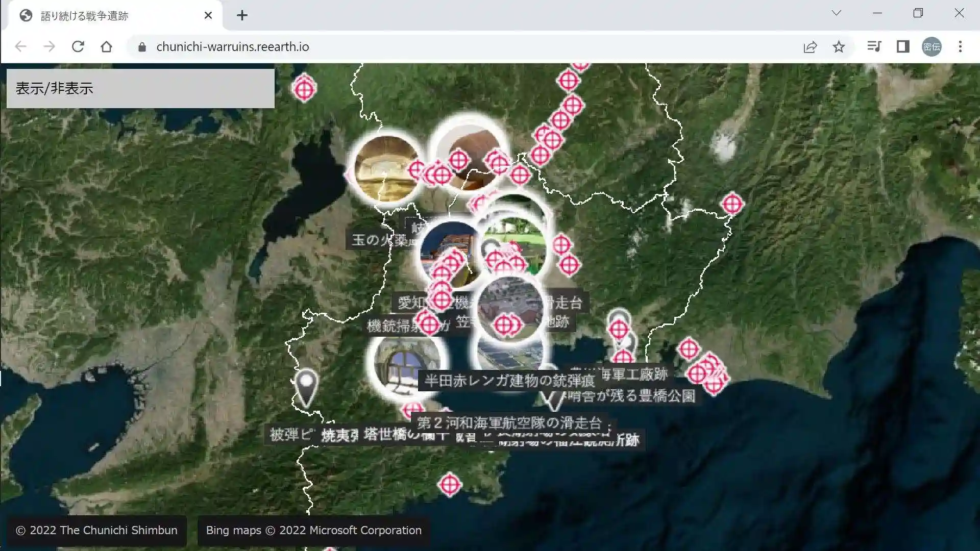The width and height of the screenshot is (980, 551).
Task: Open a new browser tab
Action: [x=242, y=15]
